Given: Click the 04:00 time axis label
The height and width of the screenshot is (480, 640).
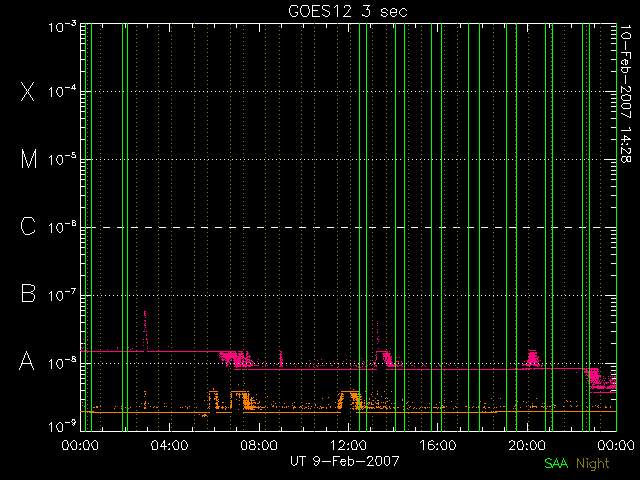Looking at the screenshot, I should pos(169,444).
